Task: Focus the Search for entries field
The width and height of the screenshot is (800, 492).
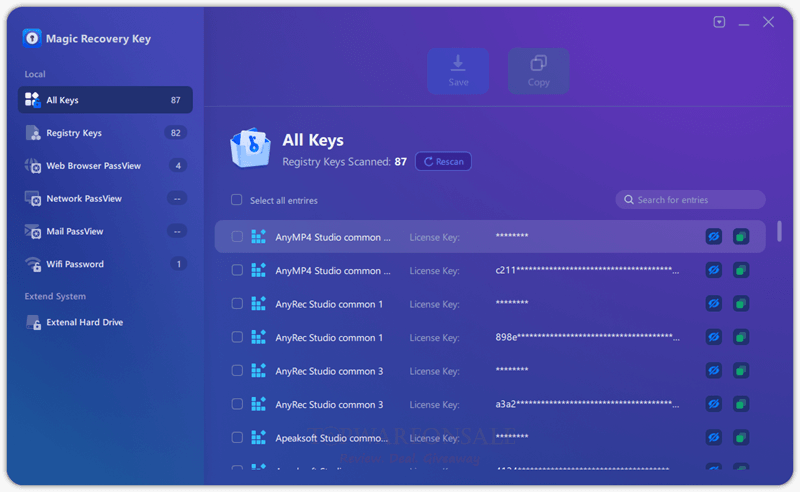Action: [690, 200]
